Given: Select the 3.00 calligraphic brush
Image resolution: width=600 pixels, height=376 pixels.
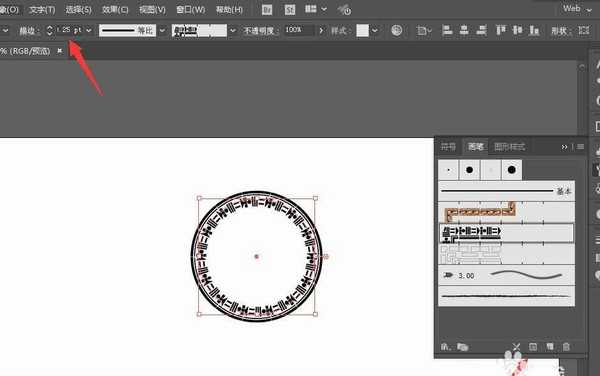Looking at the screenshot, I should click(506, 275).
